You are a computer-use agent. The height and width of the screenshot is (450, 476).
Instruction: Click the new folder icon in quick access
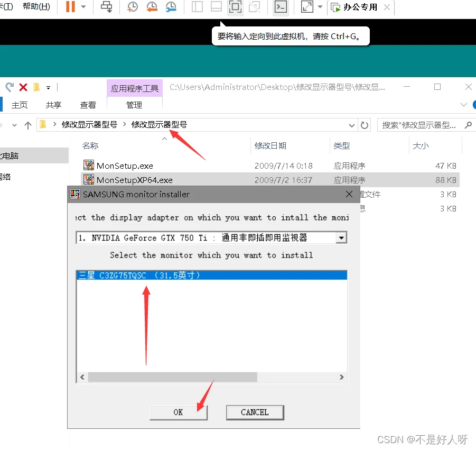(36, 87)
